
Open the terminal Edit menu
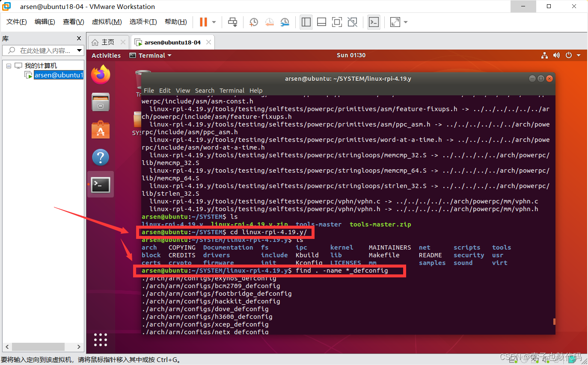point(165,91)
